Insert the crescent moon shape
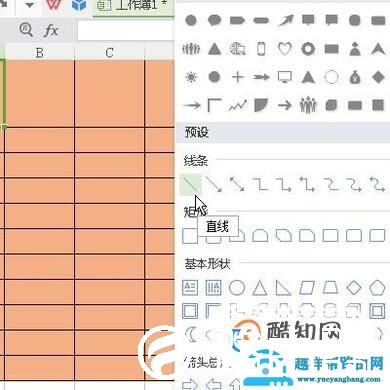390x390 pixels. click(191, 334)
